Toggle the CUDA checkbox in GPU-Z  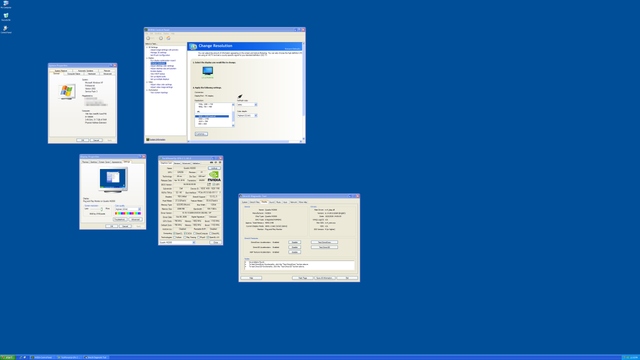point(185,233)
